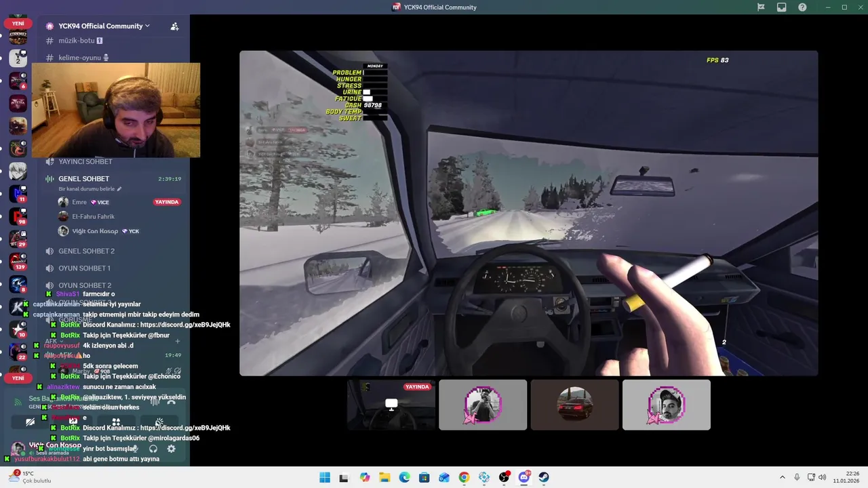Select the live game stream video tile
This screenshot has height=488, width=868.
[528, 213]
